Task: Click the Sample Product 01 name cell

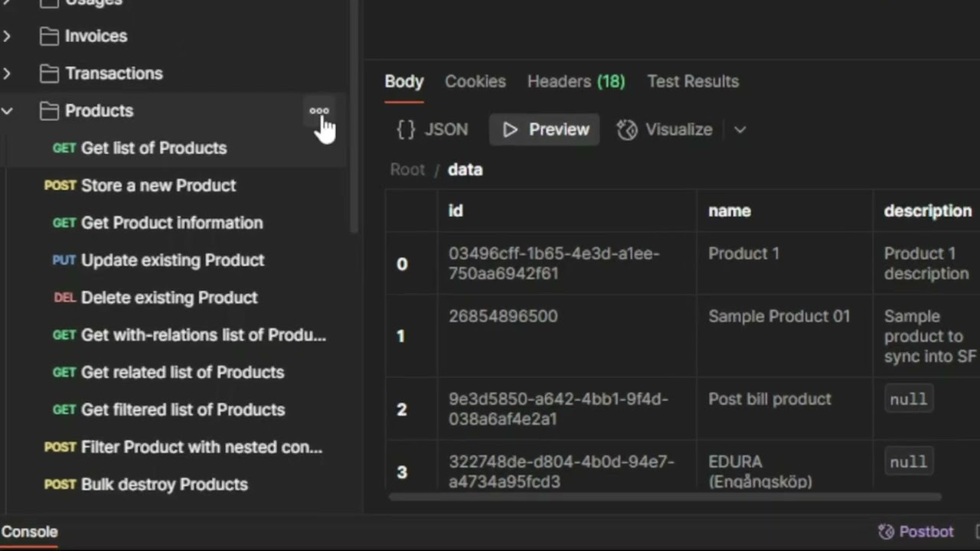Action: click(785, 336)
